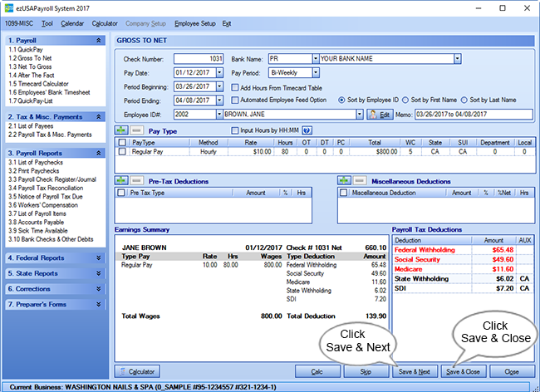Add a Miscellaneous Deduction with plus icon
Screen dimensions: 540x392
tap(344, 179)
